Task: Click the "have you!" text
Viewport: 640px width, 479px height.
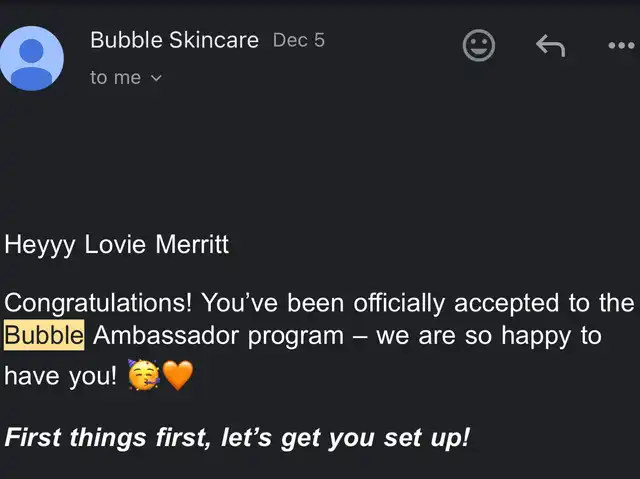Action: point(60,376)
